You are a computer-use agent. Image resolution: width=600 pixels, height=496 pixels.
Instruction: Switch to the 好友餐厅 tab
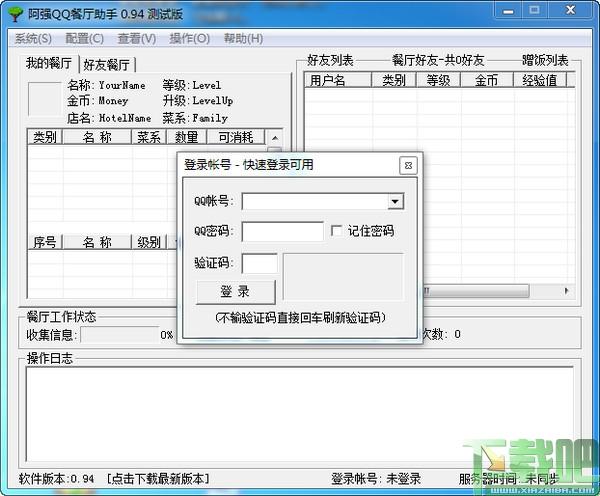107,65
